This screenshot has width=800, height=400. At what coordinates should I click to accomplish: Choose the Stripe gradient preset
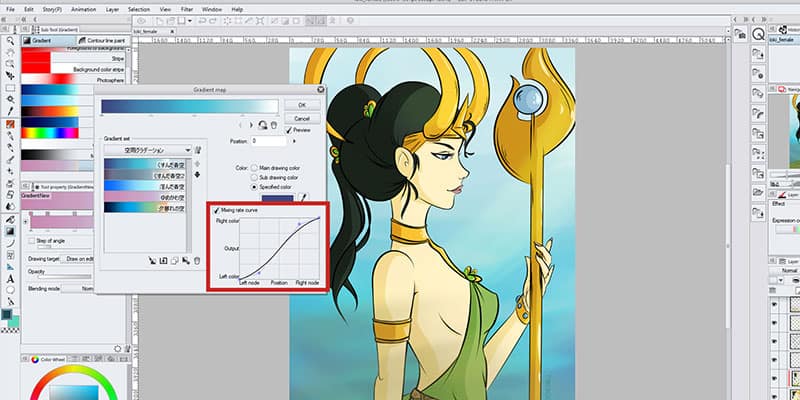[73, 59]
